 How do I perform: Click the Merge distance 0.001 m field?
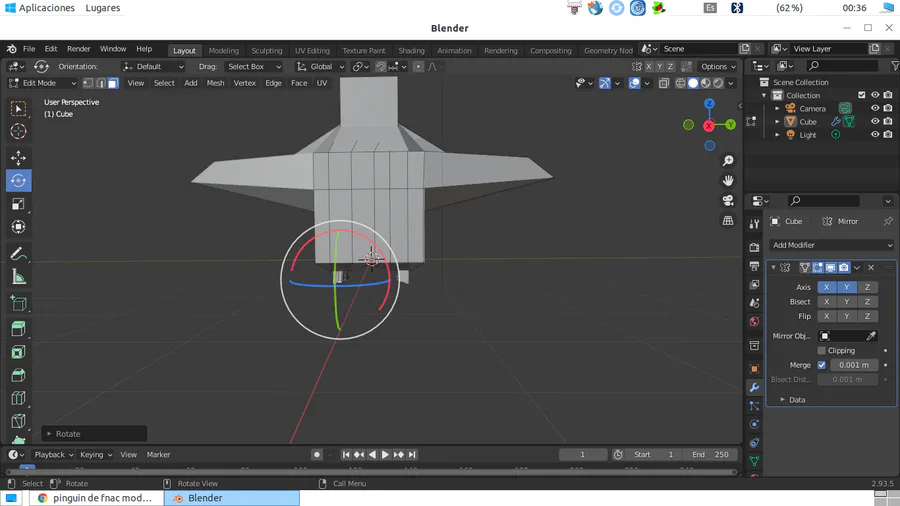[x=854, y=365]
